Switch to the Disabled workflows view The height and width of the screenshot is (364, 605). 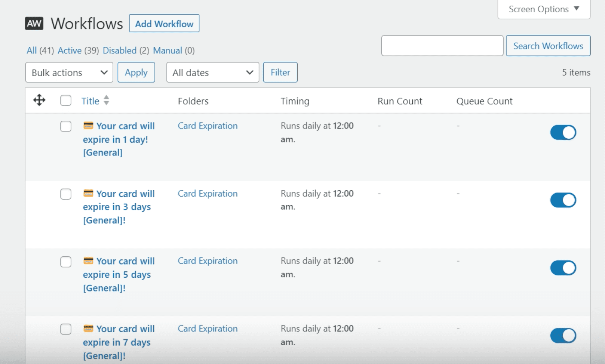click(x=120, y=50)
